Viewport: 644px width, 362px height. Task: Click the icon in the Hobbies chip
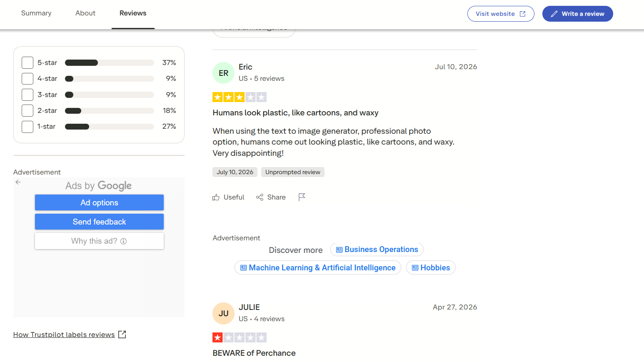click(415, 268)
